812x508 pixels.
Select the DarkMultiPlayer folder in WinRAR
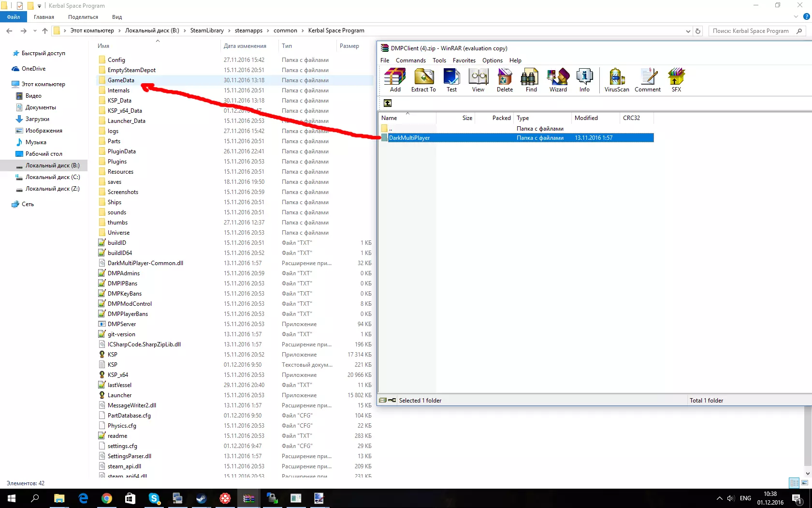(x=517, y=138)
